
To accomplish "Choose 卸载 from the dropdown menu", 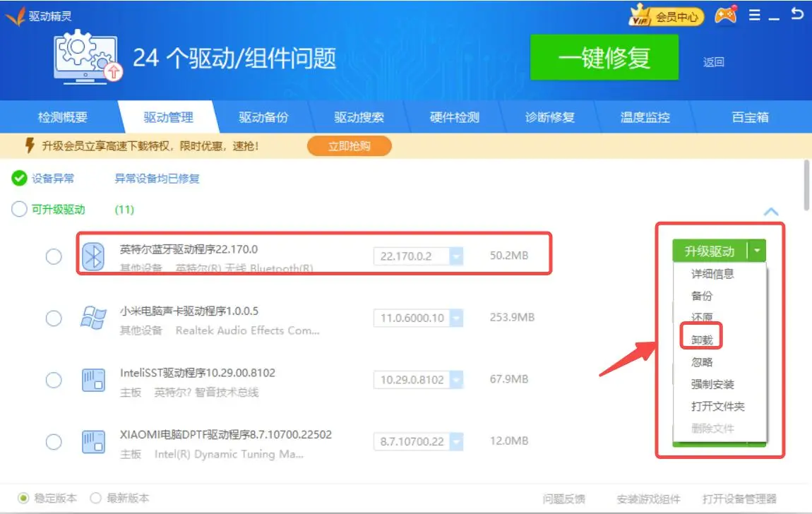I will pos(702,340).
